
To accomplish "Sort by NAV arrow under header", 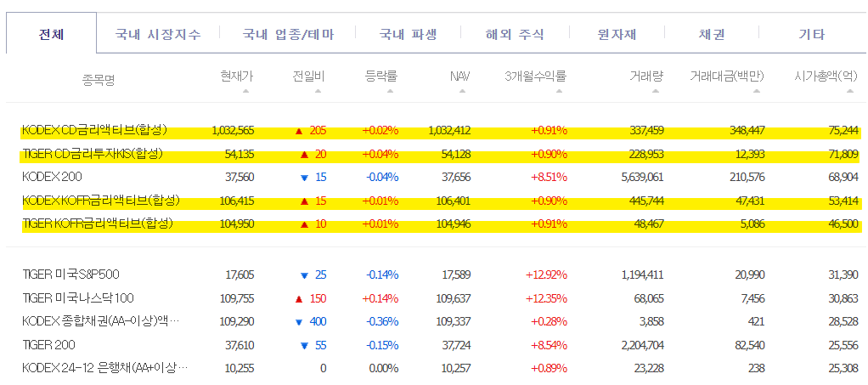I will point(462,91).
